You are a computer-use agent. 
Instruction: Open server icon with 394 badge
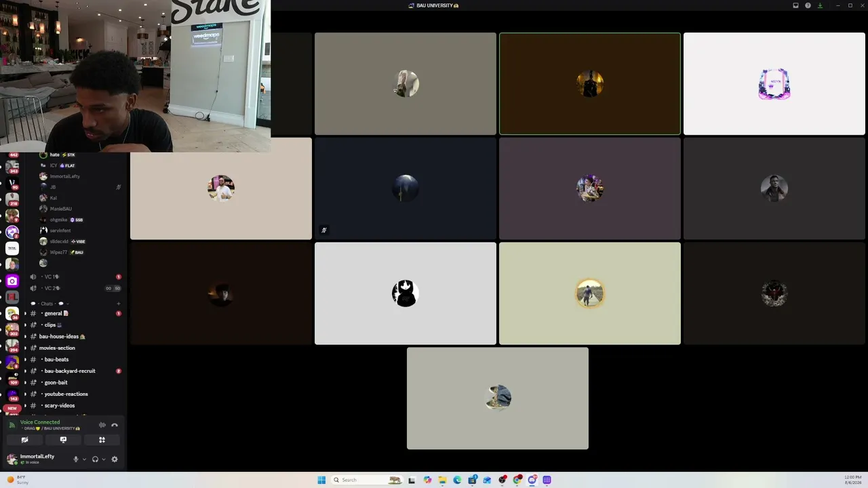12,346
